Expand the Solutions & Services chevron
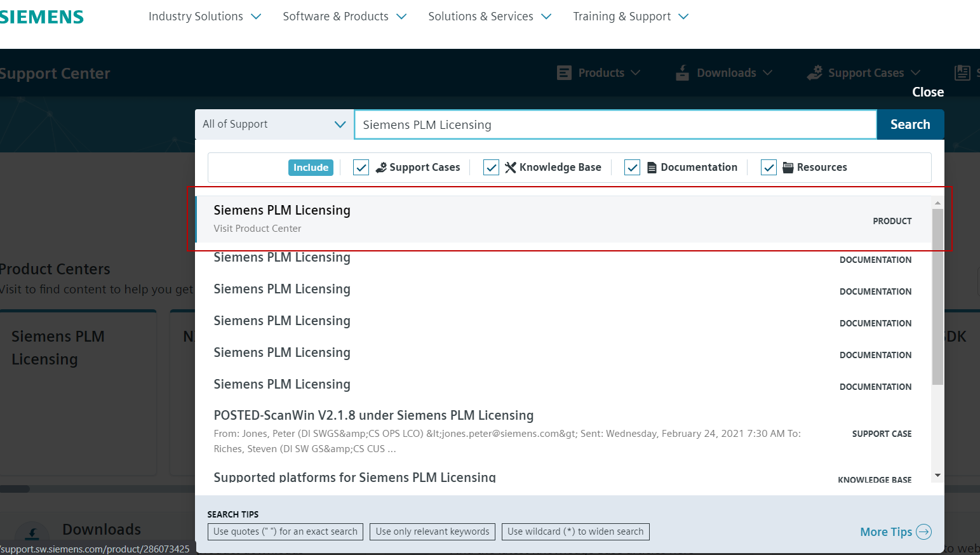 tap(546, 17)
